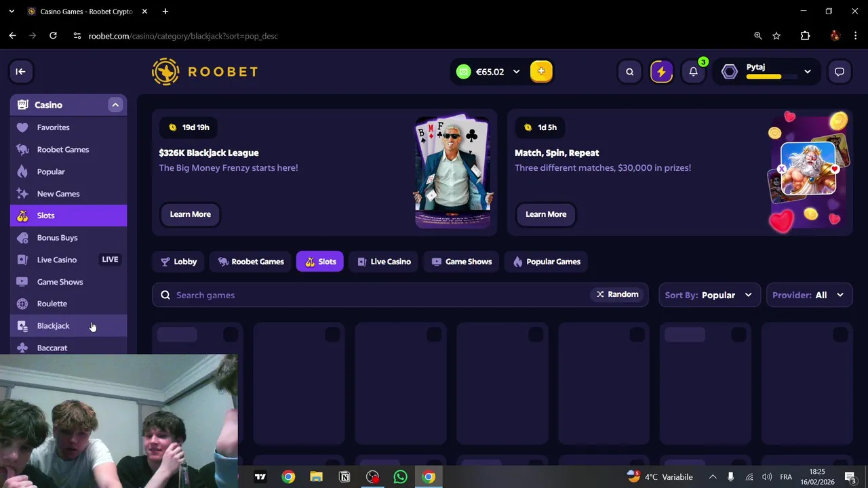Go back in the browser
Image resolution: width=868 pixels, height=488 pixels.
coord(12,36)
